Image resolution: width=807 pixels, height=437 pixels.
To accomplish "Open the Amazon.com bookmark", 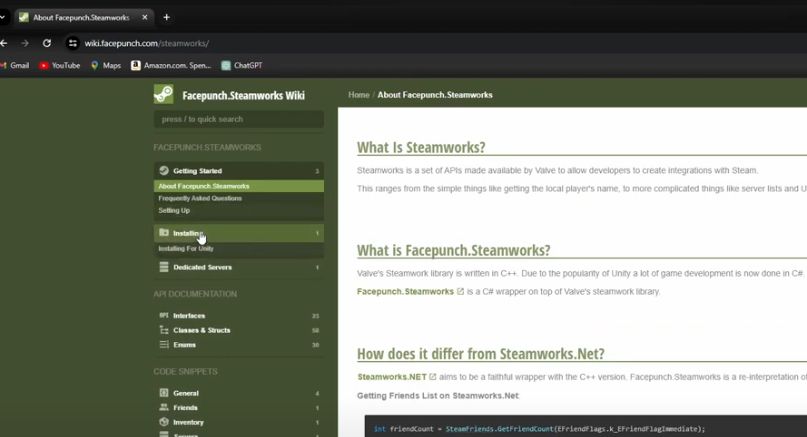I will pyautogui.click(x=171, y=65).
